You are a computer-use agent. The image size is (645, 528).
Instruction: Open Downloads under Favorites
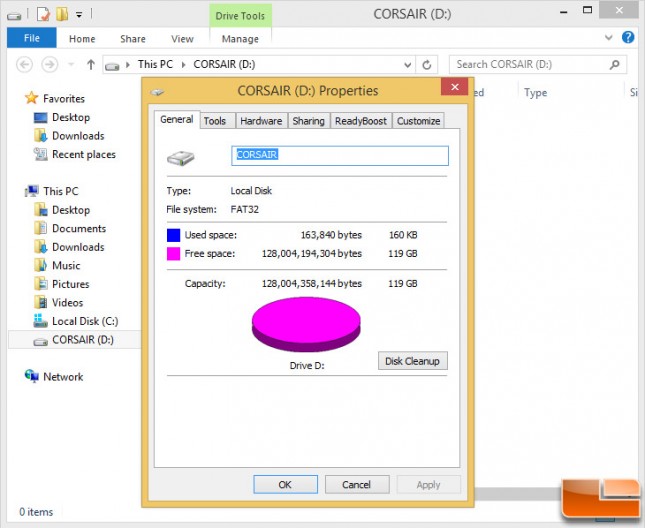click(x=78, y=136)
